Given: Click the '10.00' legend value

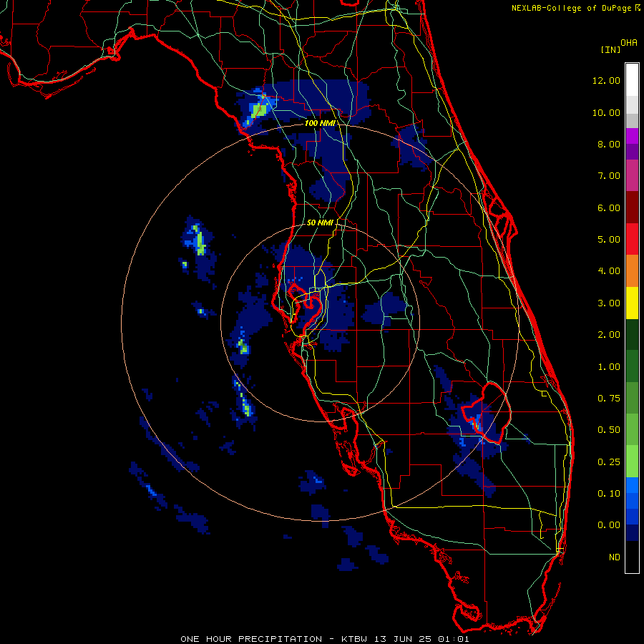Looking at the screenshot, I should click(x=606, y=112).
